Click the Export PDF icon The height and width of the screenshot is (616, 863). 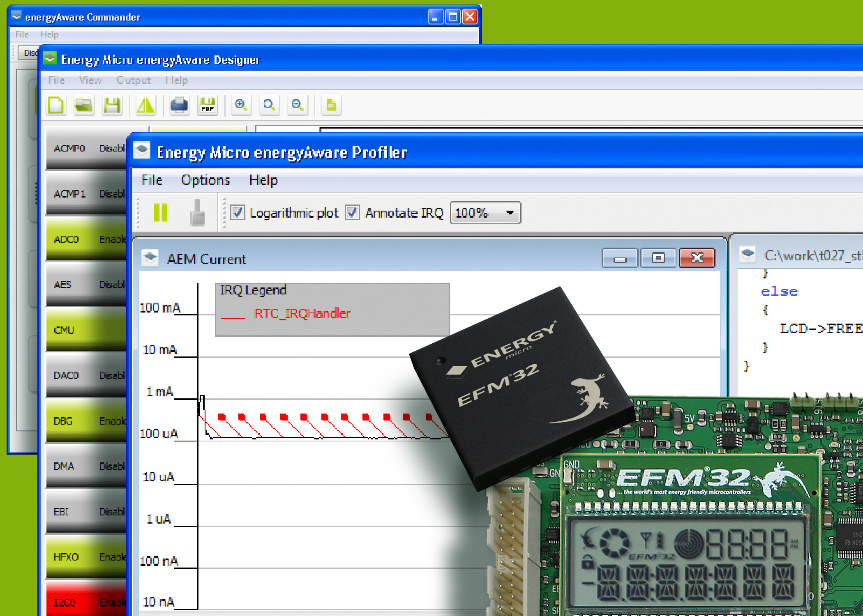point(208,105)
